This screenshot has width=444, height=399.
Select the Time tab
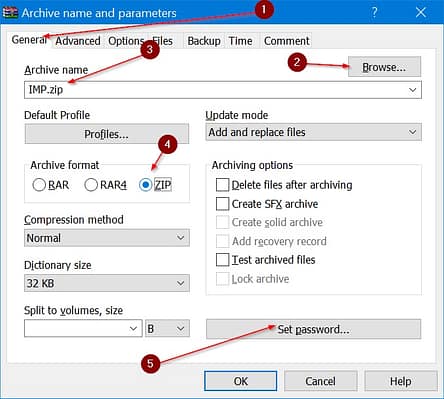(240, 41)
